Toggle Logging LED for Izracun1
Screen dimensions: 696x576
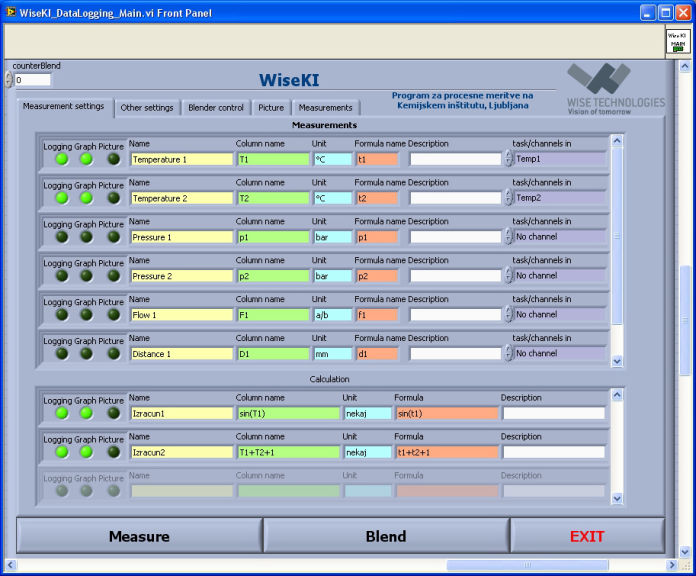[x=62, y=413]
